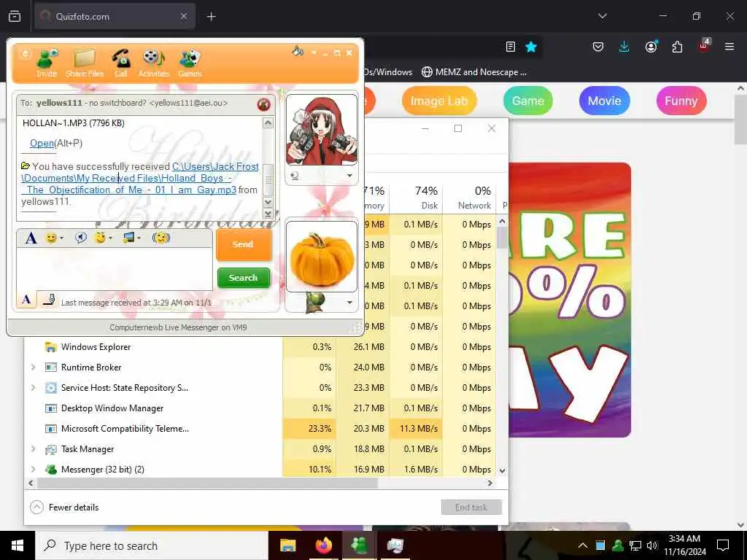Image resolution: width=747 pixels, height=560 pixels.
Task: Click the block contact icon beside yellows111
Action: [x=263, y=104]
